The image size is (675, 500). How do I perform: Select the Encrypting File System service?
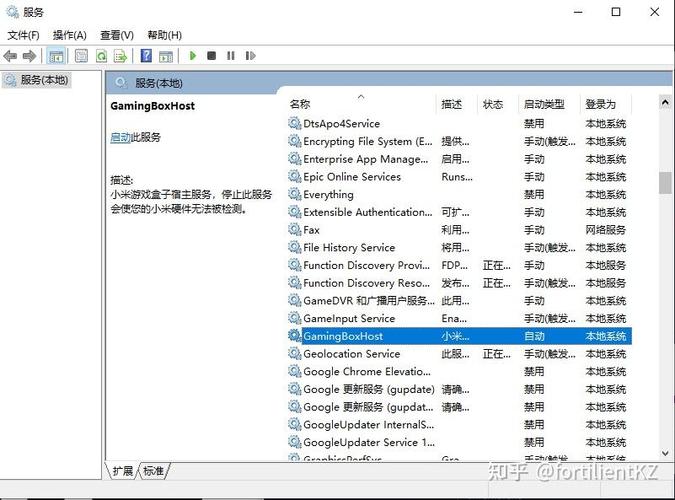tap(459, 142)
